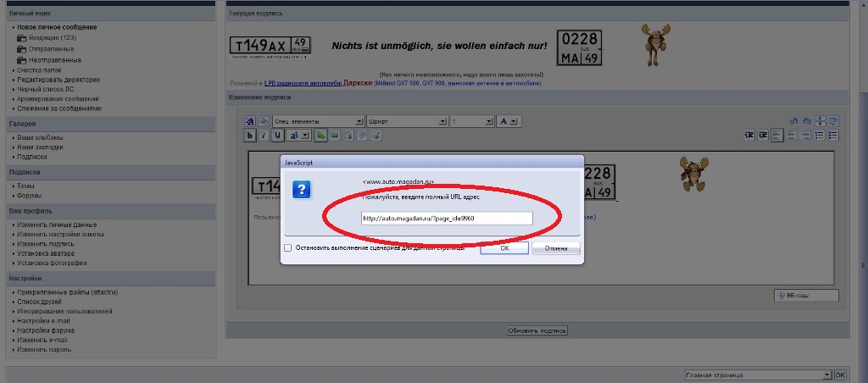Click the Обновить подпись button
The height and width of the screenshot is (383, 868).
[537, 330]
